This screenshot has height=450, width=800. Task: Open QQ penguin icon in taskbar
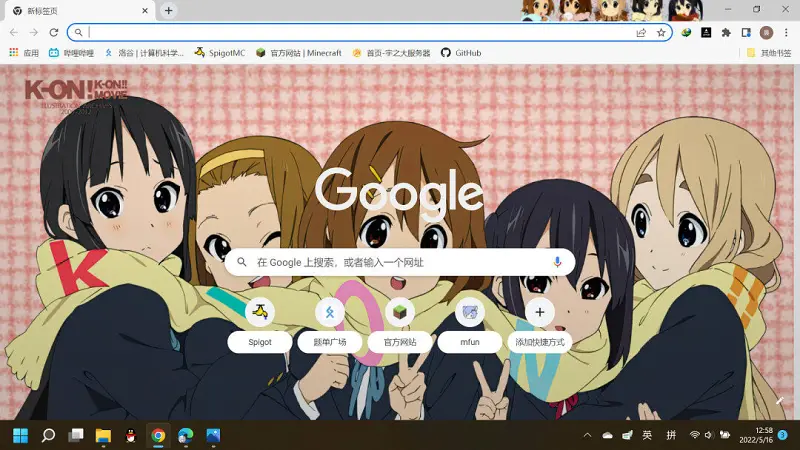point(131,436)
